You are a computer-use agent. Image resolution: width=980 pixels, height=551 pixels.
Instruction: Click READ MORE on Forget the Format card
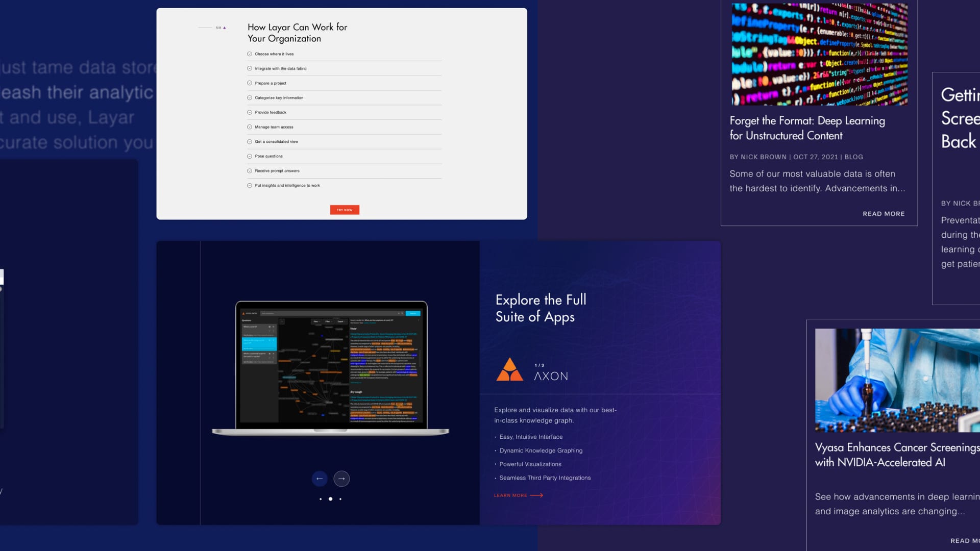click(884, 214)
